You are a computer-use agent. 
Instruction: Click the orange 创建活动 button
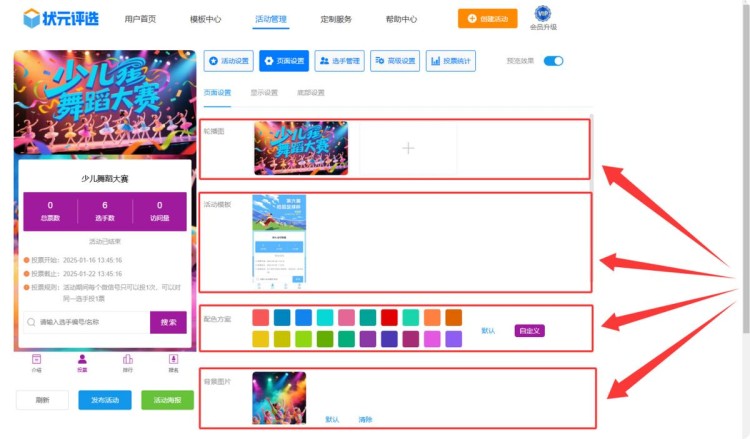(x=488, y=18)
